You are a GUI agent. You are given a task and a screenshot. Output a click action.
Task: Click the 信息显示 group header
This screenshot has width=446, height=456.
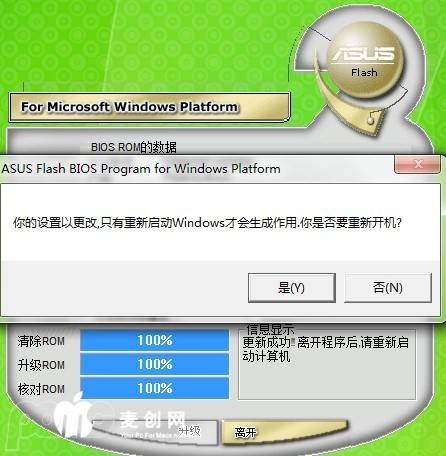click(270, 329)
